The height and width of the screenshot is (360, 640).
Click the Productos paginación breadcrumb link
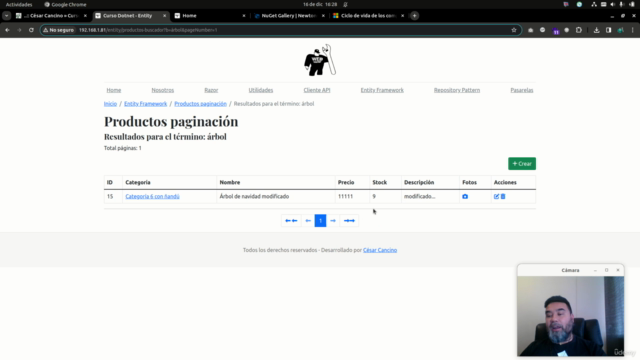click(200, 104)
